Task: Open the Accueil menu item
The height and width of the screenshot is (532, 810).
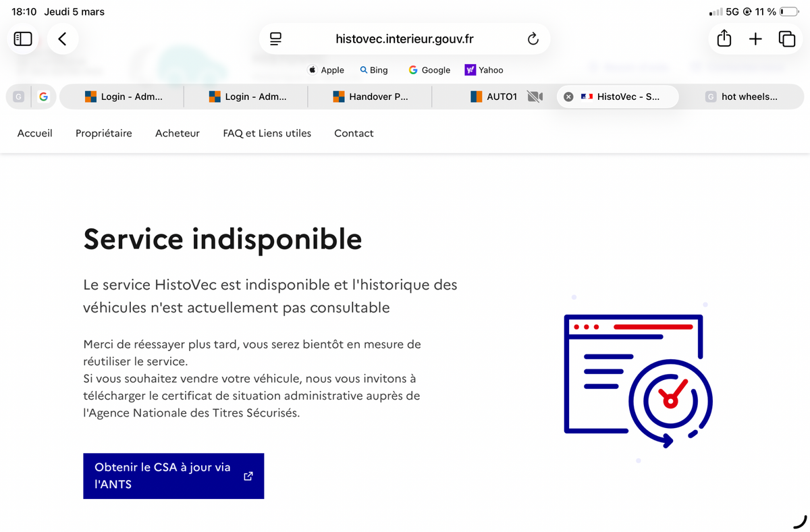Action: point(34,133)
